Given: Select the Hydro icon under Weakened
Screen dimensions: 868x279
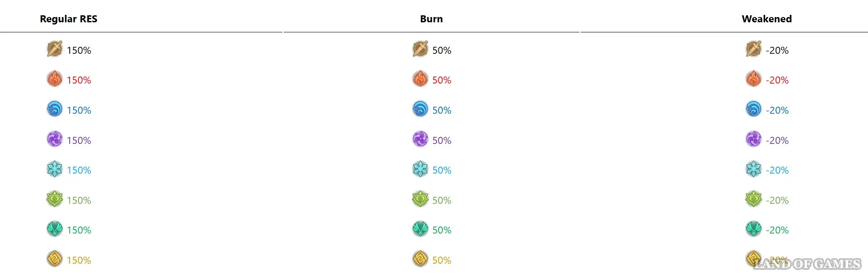Looking at the screenshot, I should (753, 109).
